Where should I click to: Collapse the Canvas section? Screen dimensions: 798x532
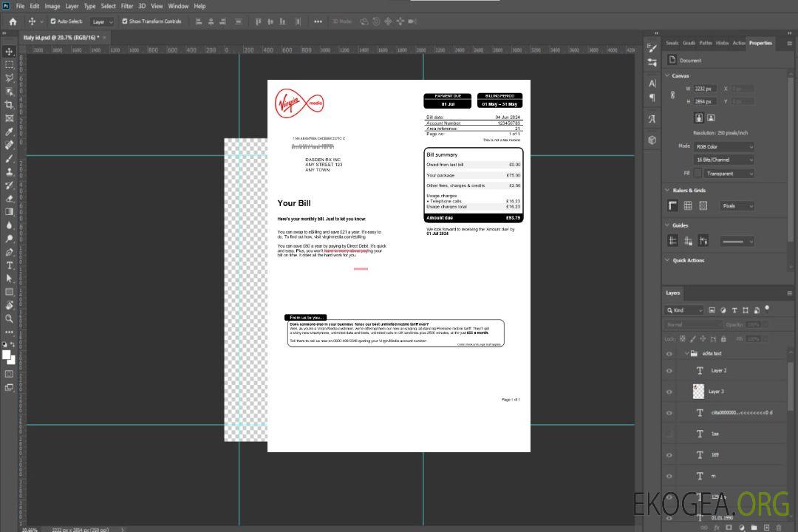tap(668, 75)
